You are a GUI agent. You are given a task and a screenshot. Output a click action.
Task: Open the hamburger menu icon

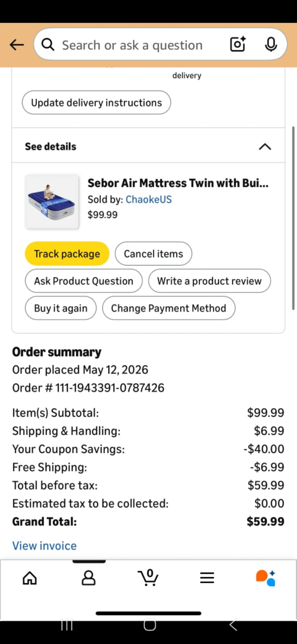pos(207,578)
